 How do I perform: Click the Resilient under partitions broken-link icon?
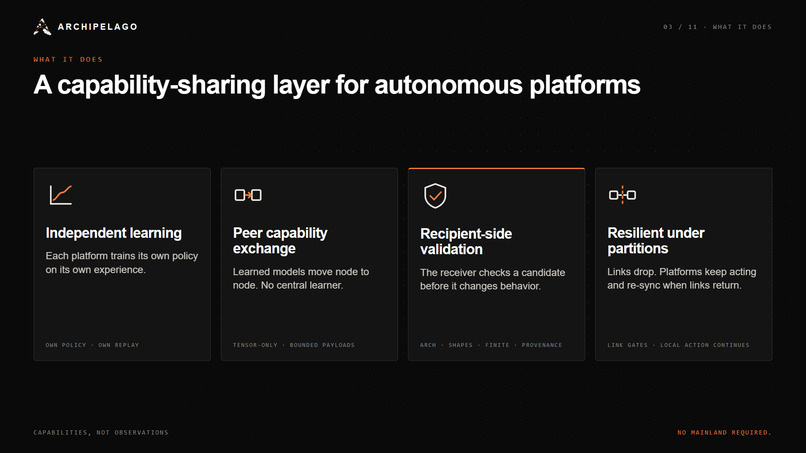tap(622, 195)
